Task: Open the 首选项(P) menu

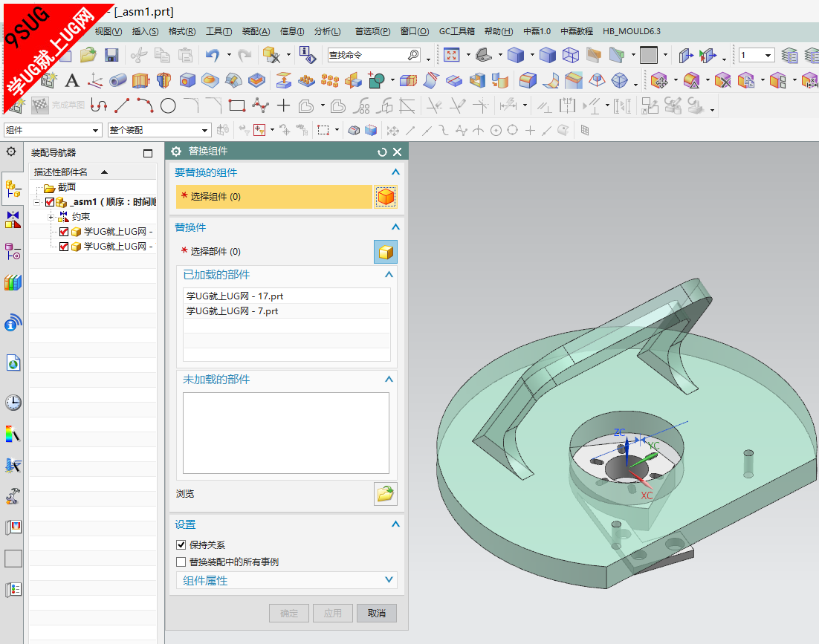Action: click(x=373, y=31)
